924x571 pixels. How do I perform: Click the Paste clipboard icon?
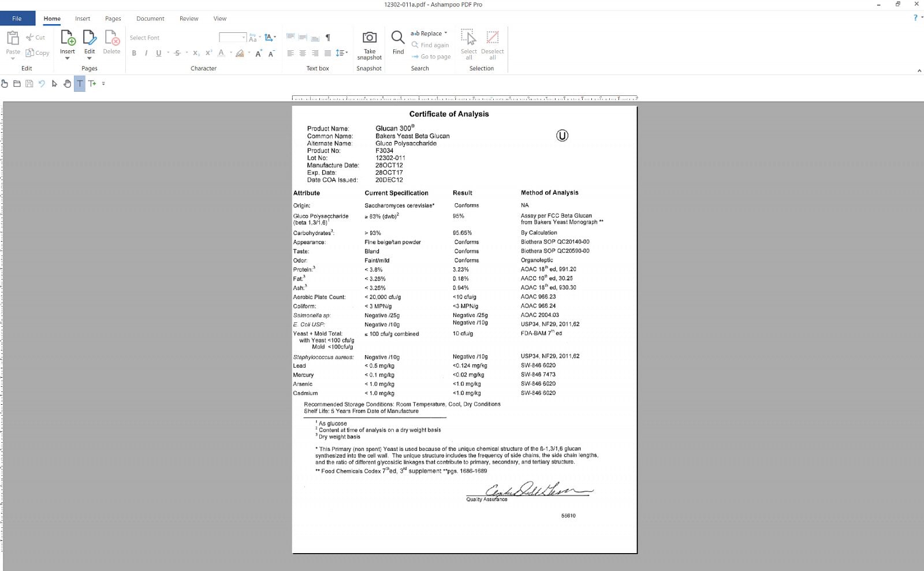pyautogui.click(x=13, y=38)
